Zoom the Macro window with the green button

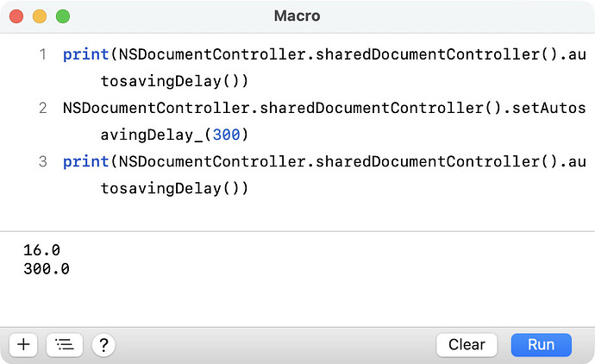coord(63,16)
